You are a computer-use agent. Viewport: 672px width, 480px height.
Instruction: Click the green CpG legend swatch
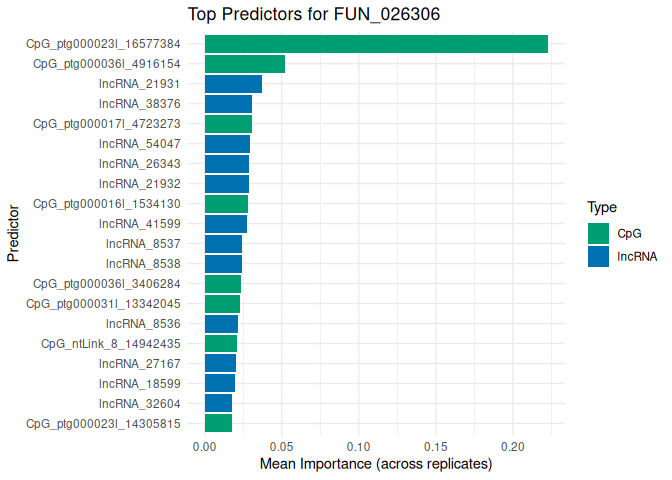coord(599,233)
